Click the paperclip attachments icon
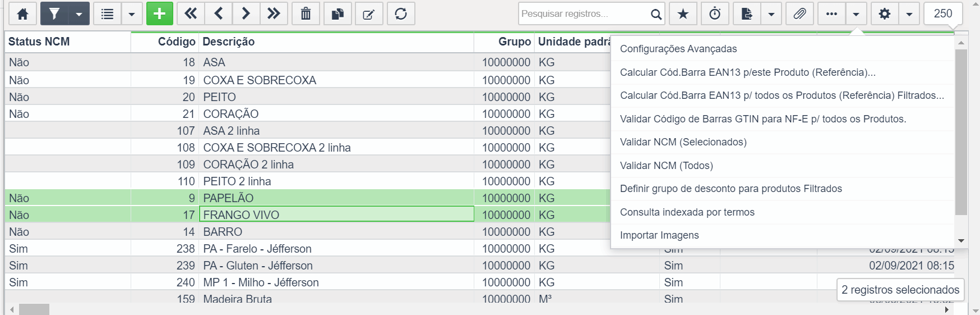Screen dimensions: 980x315 coord(799,14)
